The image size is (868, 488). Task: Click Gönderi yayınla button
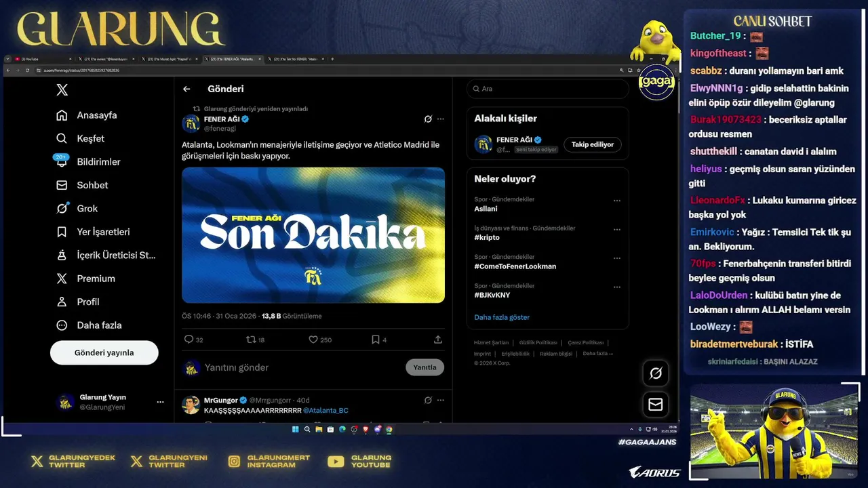click(104, 352)
